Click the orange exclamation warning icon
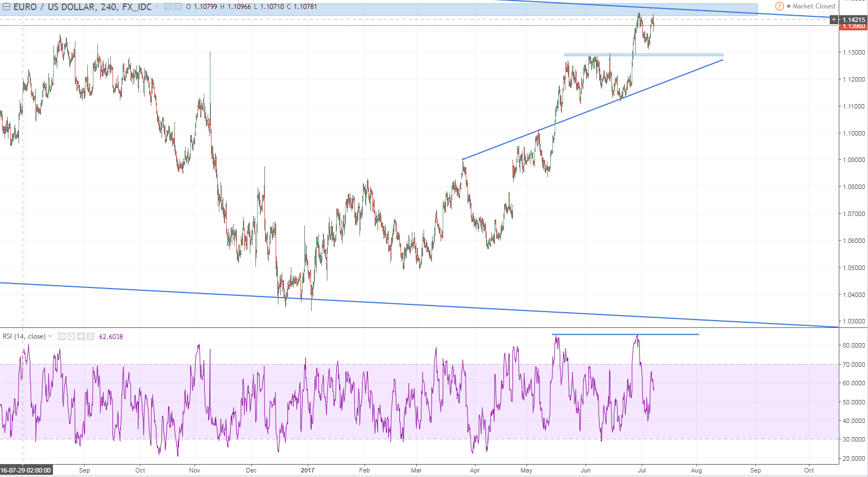Viewport: 868px width, 477px height. pos(779,6)
